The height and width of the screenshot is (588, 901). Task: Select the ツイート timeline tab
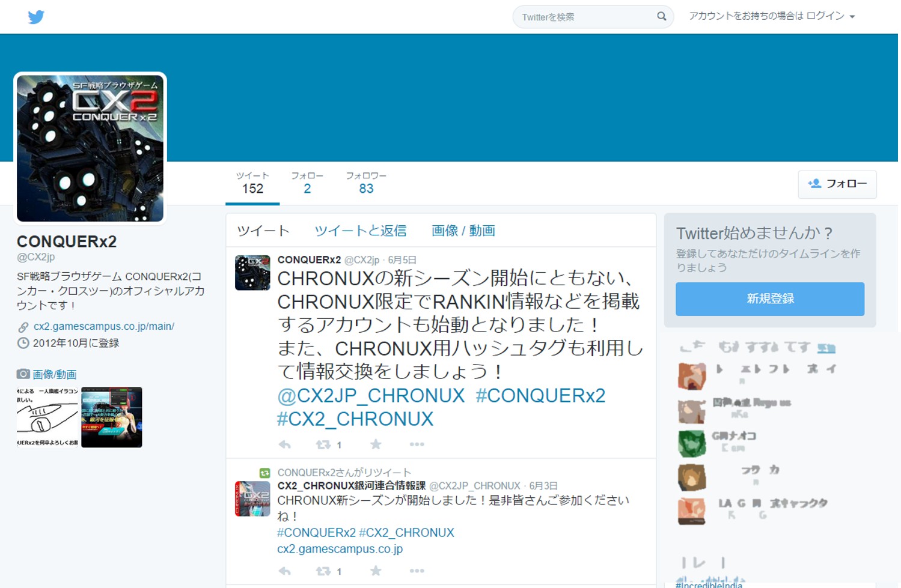tap(263, 231)
